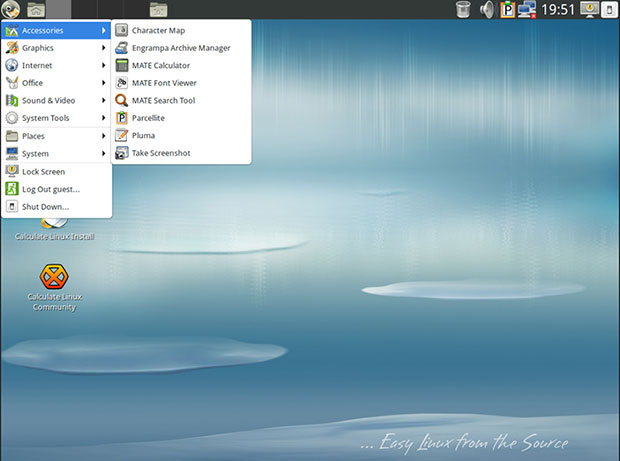Image resolution: width=620 pixels, height=461 pixels.
Task: Expand the System Tools submenu arrow
Action: (104, 118)
